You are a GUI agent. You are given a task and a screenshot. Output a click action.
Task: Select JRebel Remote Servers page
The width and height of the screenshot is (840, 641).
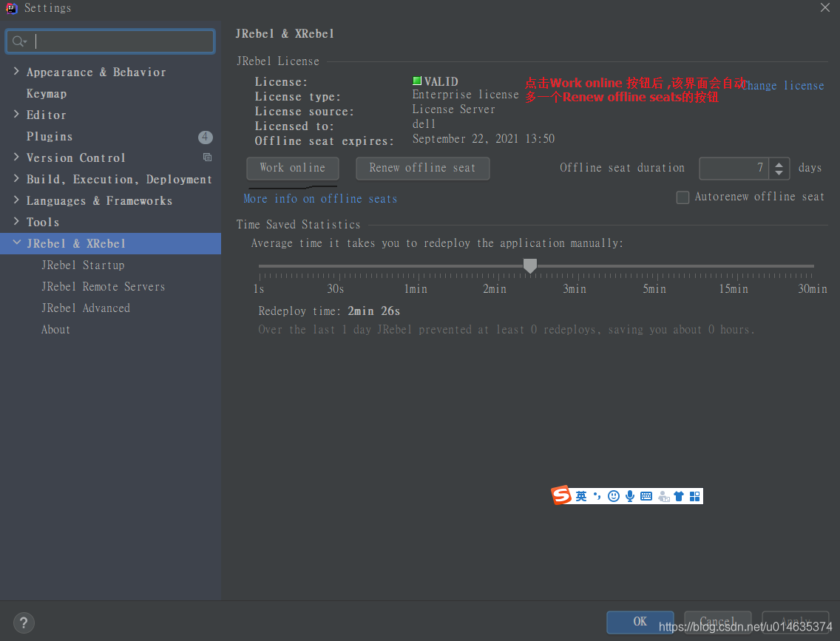[104, 287]
